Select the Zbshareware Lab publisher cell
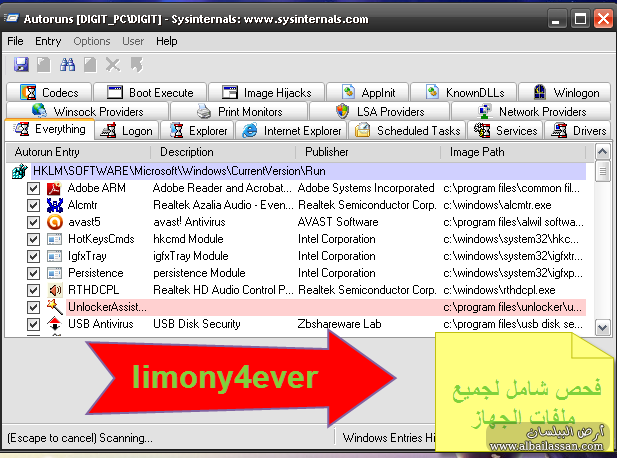617x458 pixels. (340, 324)
